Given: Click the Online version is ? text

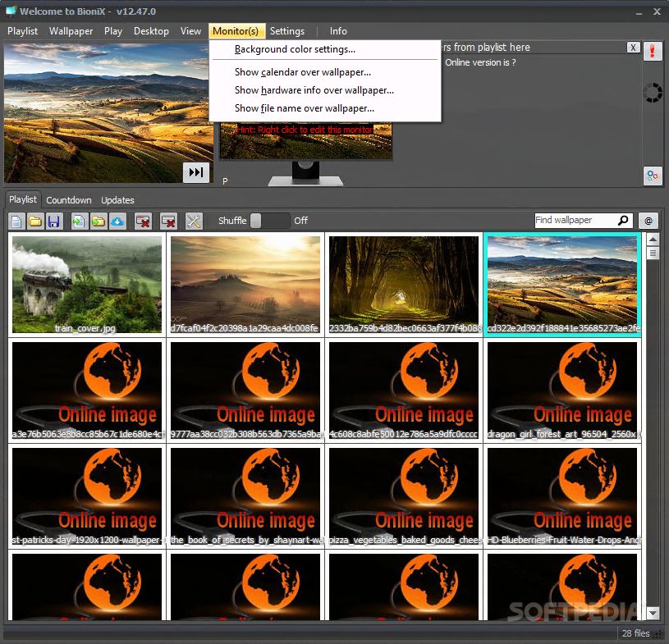Looking at the screenshot, I should point(480,62).
